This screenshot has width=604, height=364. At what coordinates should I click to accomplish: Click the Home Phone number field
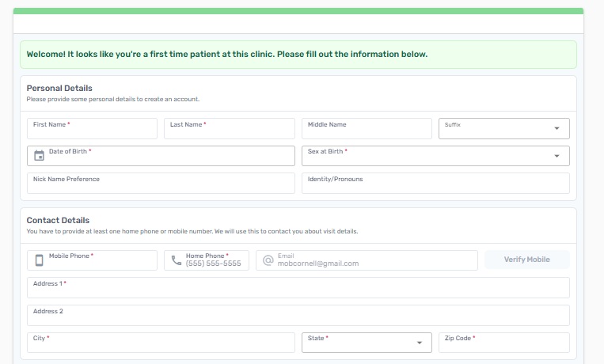pyautogui.click(x=214, y=264)
